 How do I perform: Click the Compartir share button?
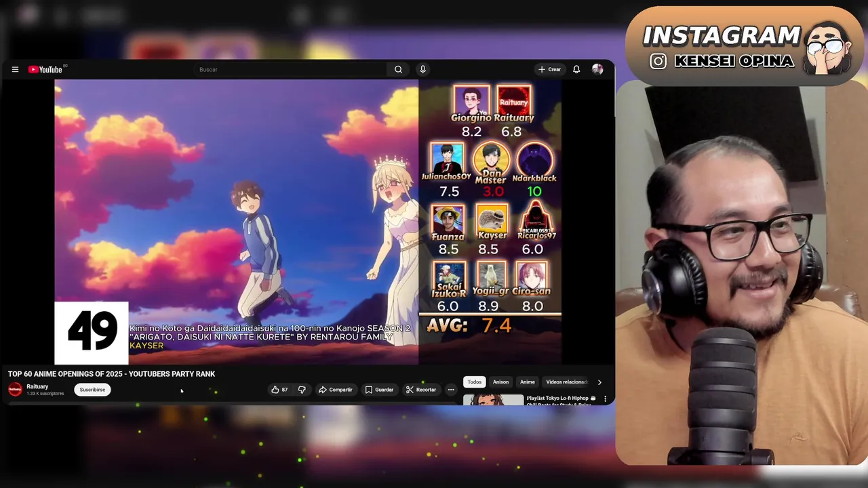(336, 390)
